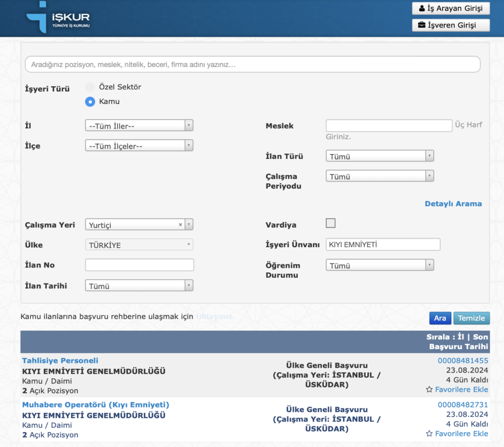Open listing number 00008481455
504x447 pixels.
point(463,360)
